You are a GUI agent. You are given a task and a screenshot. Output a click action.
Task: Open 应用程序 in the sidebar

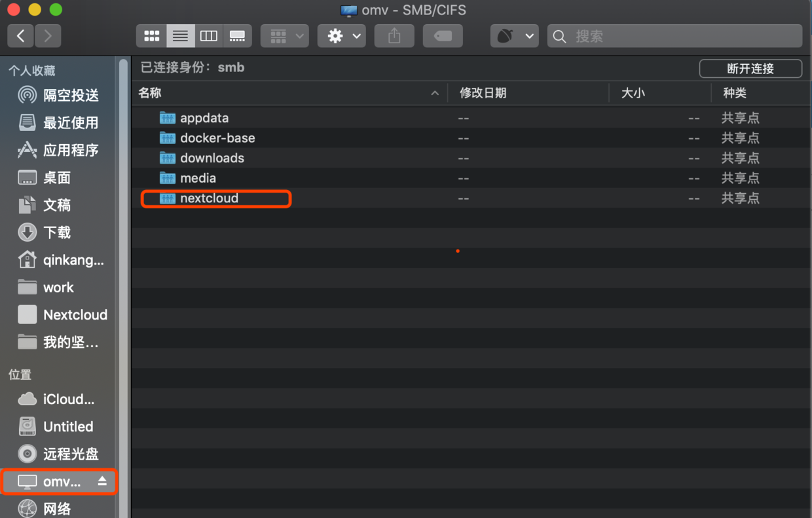(x=59, y=151)
